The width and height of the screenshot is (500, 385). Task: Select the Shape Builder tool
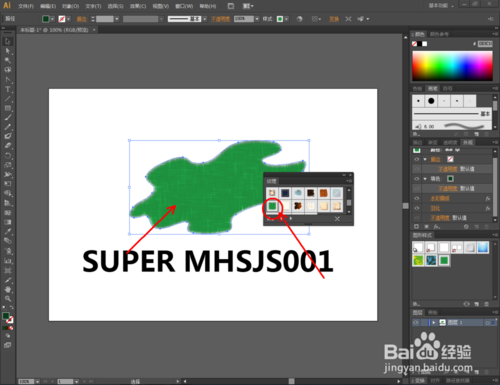click(x=8, y=193)
